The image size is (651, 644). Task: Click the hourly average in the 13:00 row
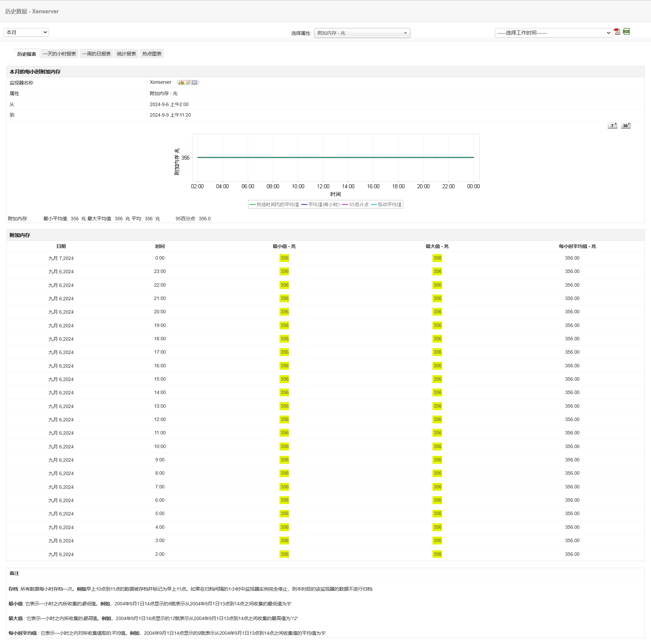572,406
